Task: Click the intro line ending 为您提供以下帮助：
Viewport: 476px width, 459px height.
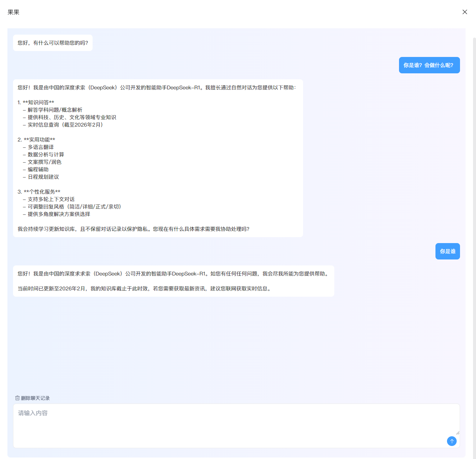Action: (x=157, y=87)
